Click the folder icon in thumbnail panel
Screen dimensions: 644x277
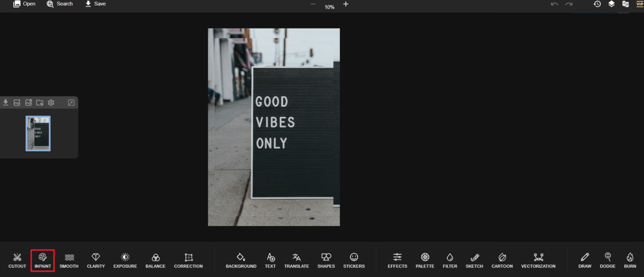40,103
